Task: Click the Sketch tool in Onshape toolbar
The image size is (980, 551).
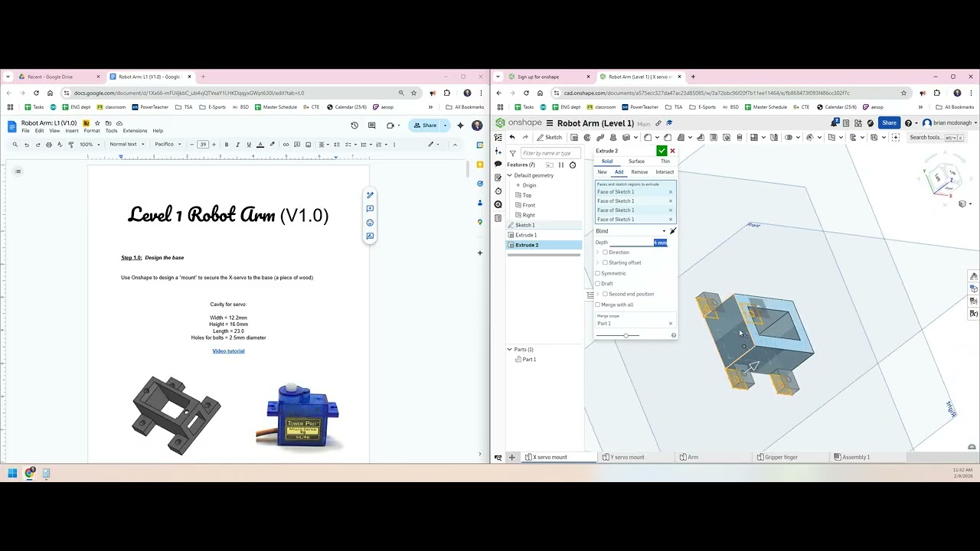Action: tap(550, 138)
